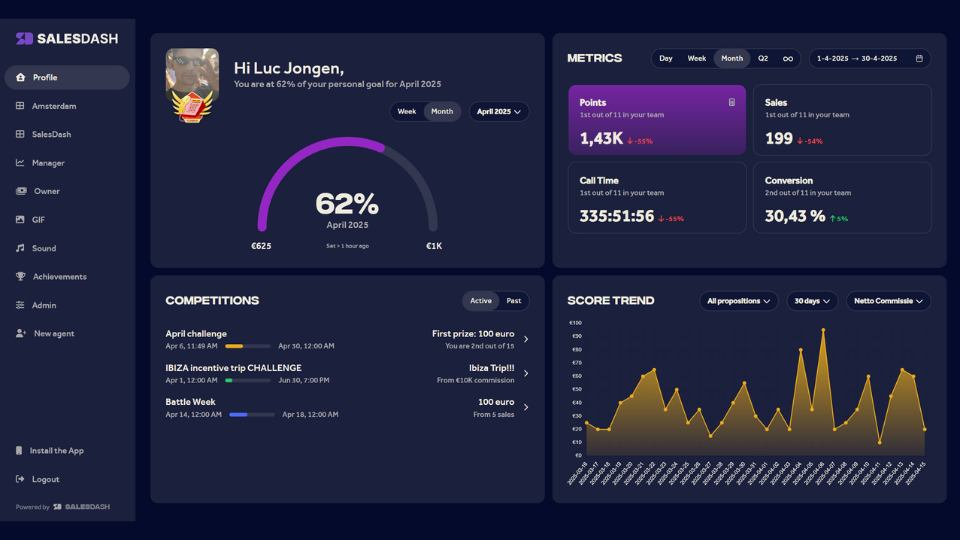Open the Owner menu item
This screenshot has height=540, width=960.
point(67,191)
